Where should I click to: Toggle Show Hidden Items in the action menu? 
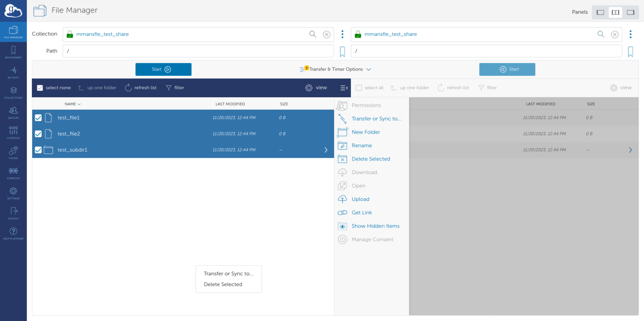[x=342, y=226]
